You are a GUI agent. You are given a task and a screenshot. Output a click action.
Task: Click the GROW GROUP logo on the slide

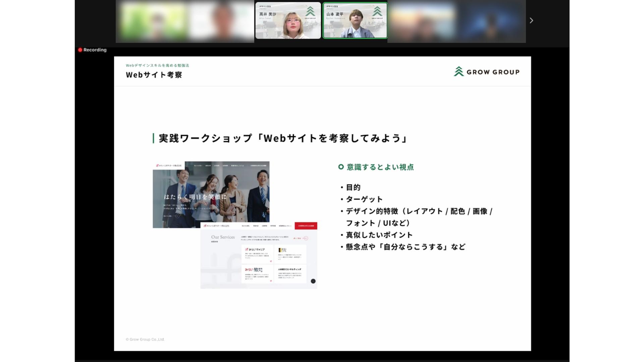[x=487, y=72]
